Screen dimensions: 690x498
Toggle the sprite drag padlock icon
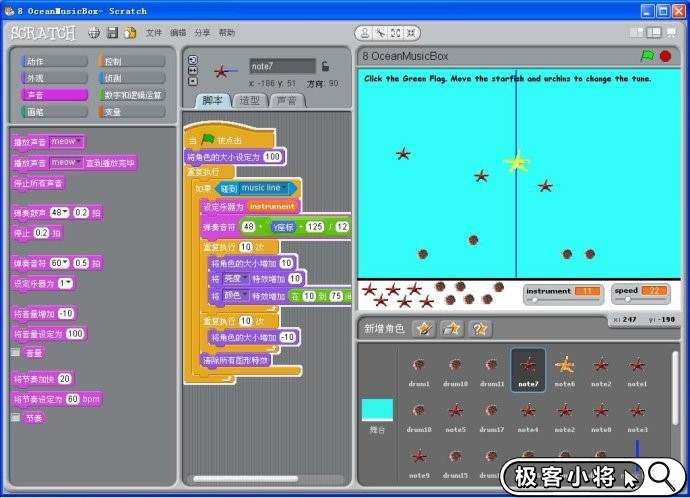pyautogui.click(x=325, y=66)
